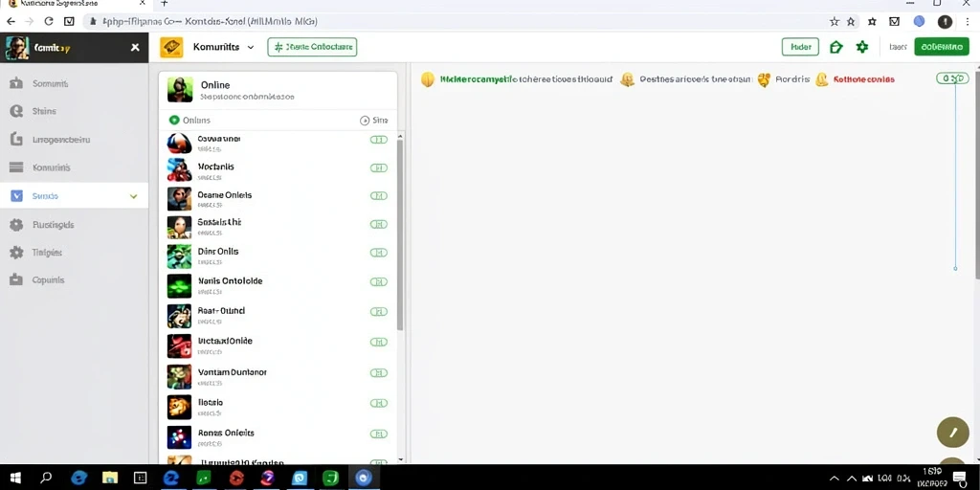The height and width of the screenshot is (490, 980).
Task: Open taskbar search magnifier
Action: [x=46, y=479]
